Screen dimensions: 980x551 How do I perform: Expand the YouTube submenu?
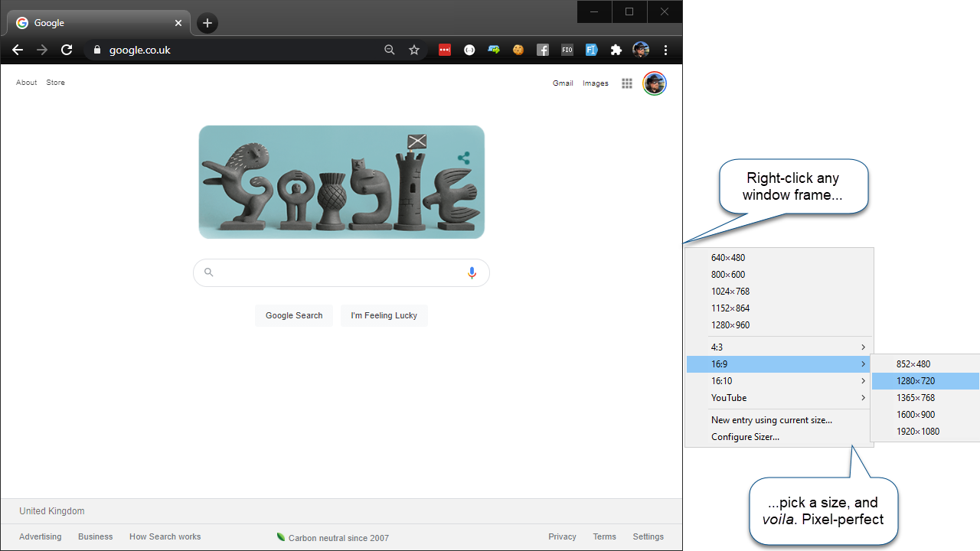779,398
